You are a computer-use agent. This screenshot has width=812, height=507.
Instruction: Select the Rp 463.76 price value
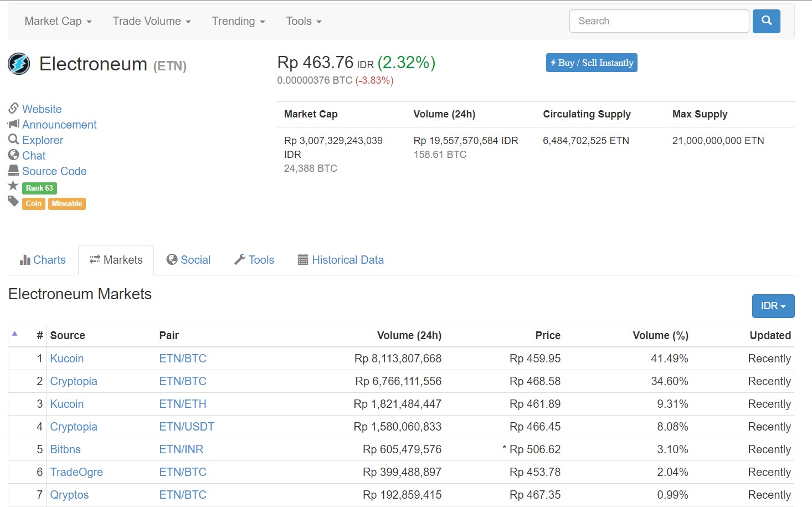point(315,63)
